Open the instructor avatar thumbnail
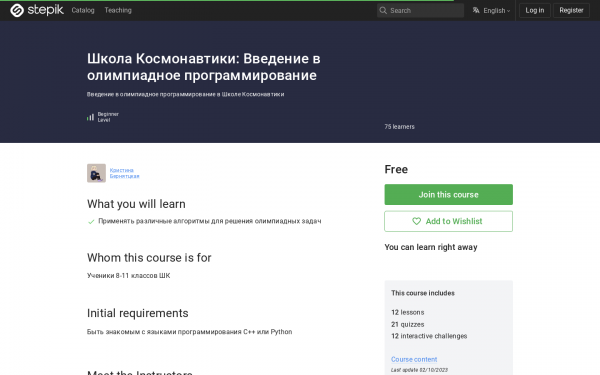 pos(96,173)
